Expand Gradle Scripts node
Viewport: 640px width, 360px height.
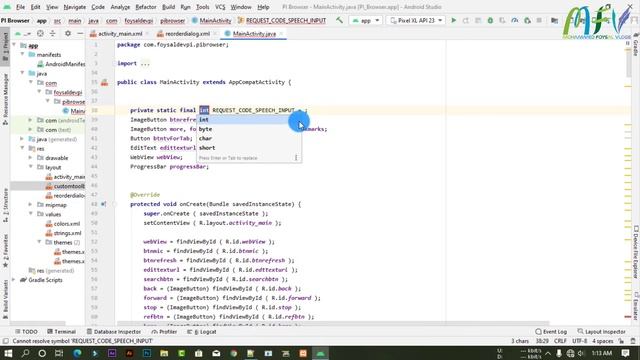(14, 280)
